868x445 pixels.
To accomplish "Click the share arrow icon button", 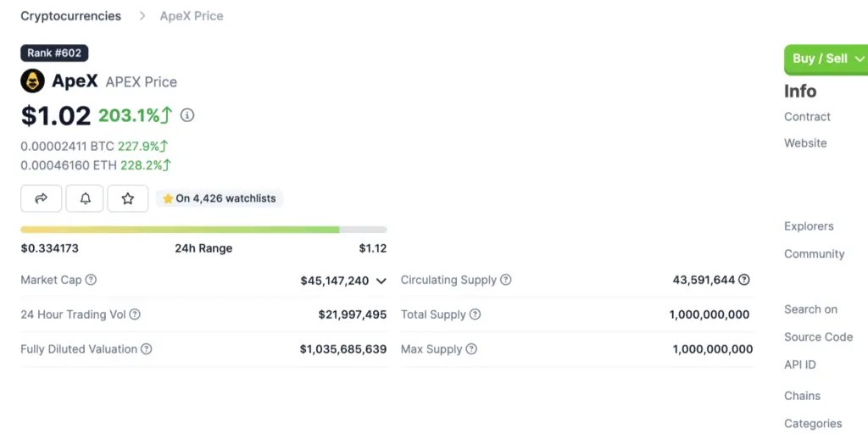I will [41, 198].
